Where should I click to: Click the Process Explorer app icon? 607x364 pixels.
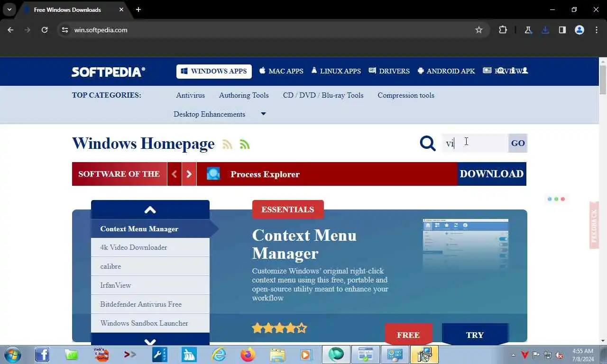pyautogui.click(x=213, y=174)
